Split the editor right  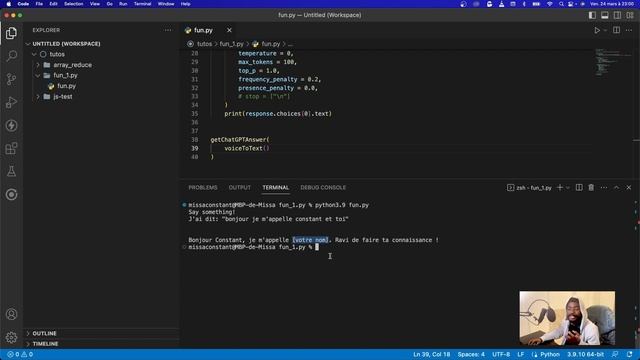[x=616, y=30]
